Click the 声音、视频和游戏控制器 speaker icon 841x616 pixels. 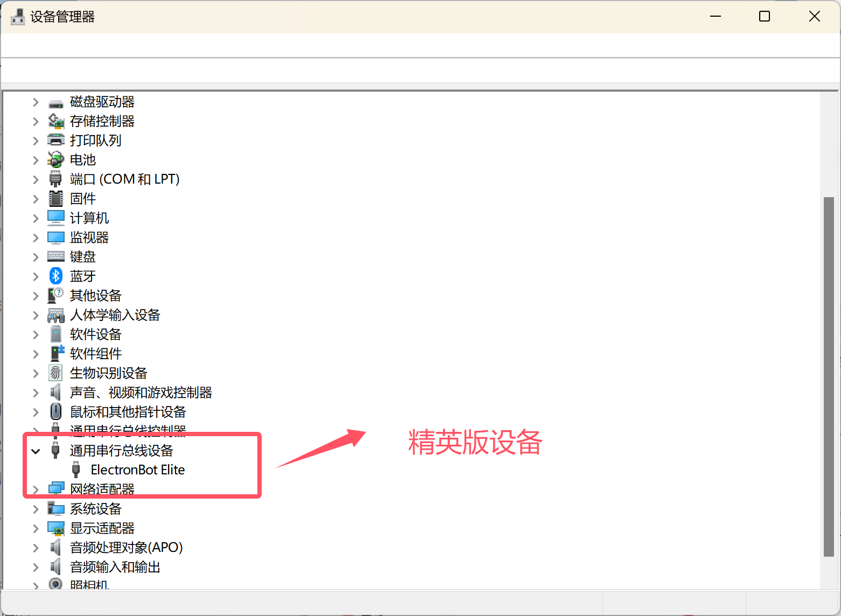click(x=56, y=393)
